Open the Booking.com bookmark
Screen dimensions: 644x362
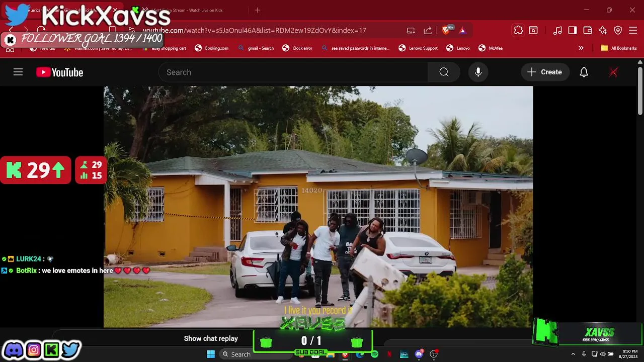pos(211,48)
